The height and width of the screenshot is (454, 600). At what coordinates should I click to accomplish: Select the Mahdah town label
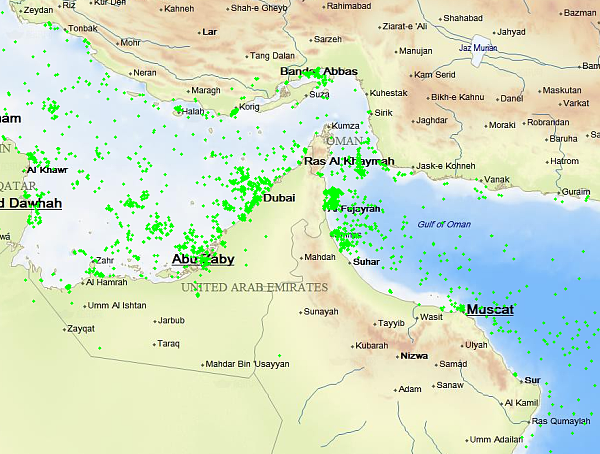coord(320,257)
